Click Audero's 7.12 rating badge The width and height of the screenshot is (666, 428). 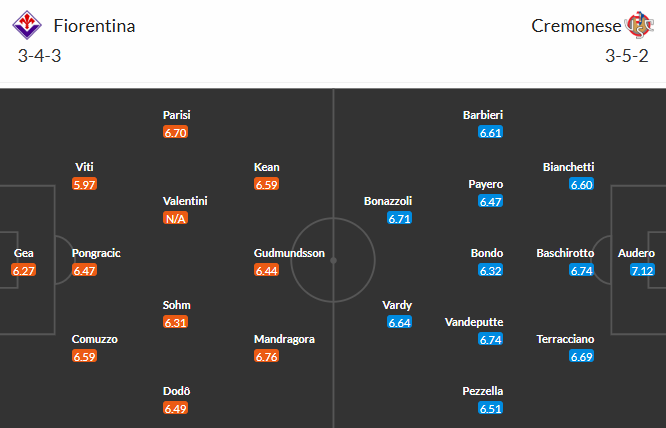[x=642, y=270]
